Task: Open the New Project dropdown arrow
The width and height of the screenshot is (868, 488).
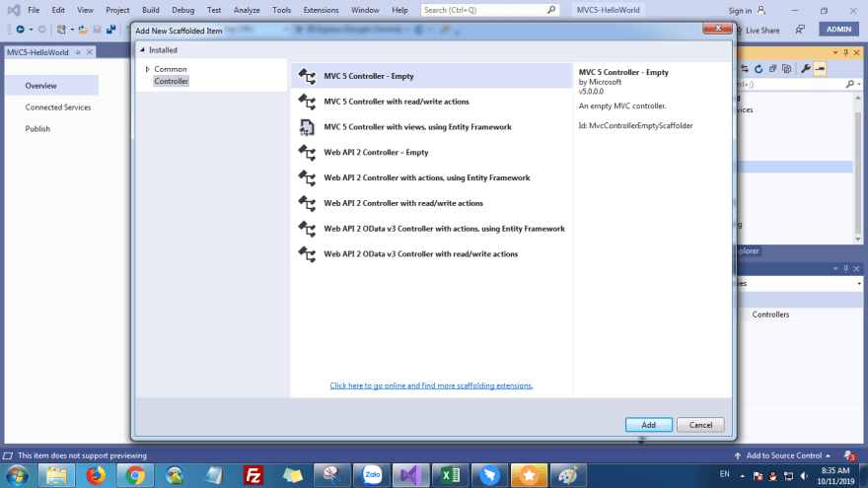Action: coord(71,30)
